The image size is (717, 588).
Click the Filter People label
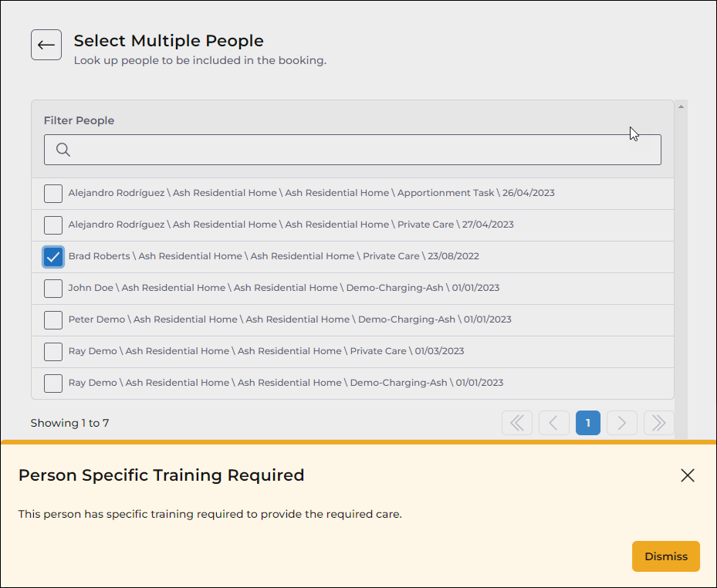click(x=79, y=120)
